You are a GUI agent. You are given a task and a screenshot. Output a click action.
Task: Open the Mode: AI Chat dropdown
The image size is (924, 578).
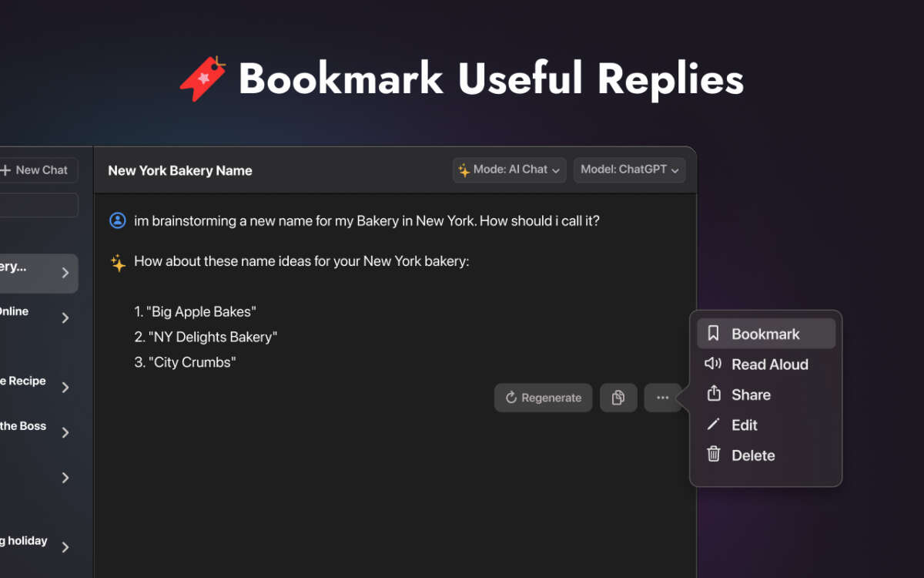point(509,170)
